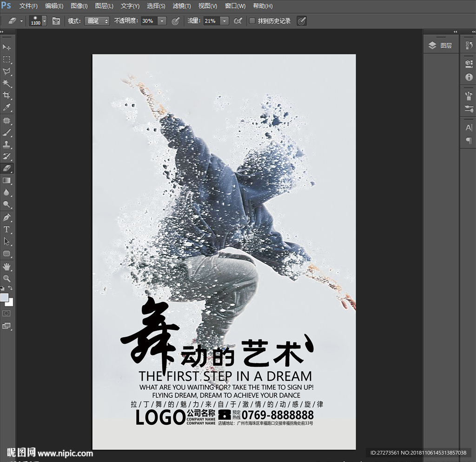Open the 滤镜 menu
476x462 pixels.
[x=182, y=6]
